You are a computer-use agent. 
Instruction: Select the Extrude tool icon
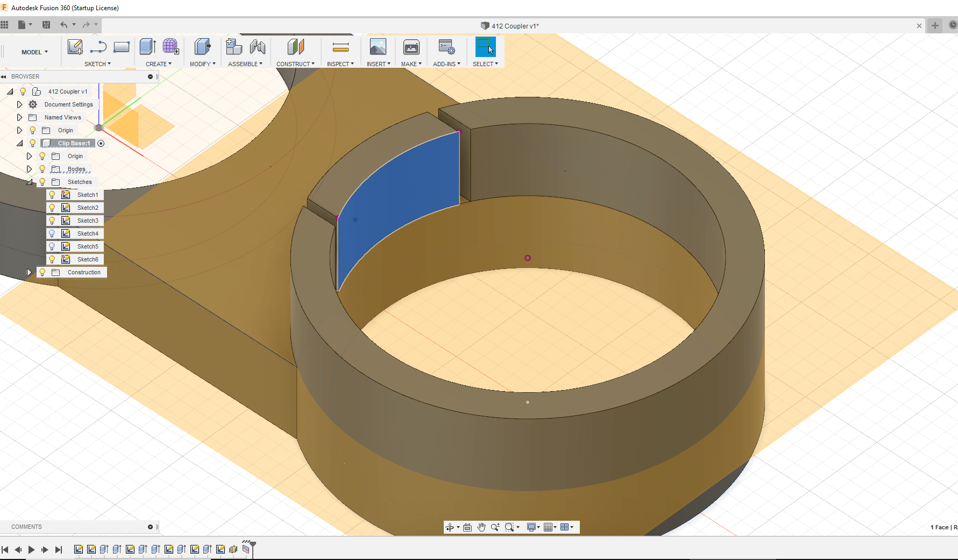pos(147,47)
